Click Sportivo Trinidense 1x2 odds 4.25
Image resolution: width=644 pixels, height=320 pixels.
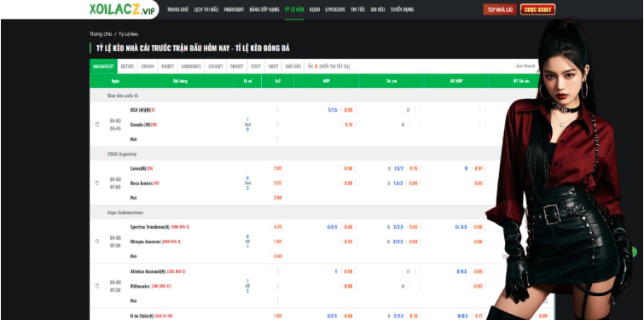pyautogui.click(x=277, y=227)
